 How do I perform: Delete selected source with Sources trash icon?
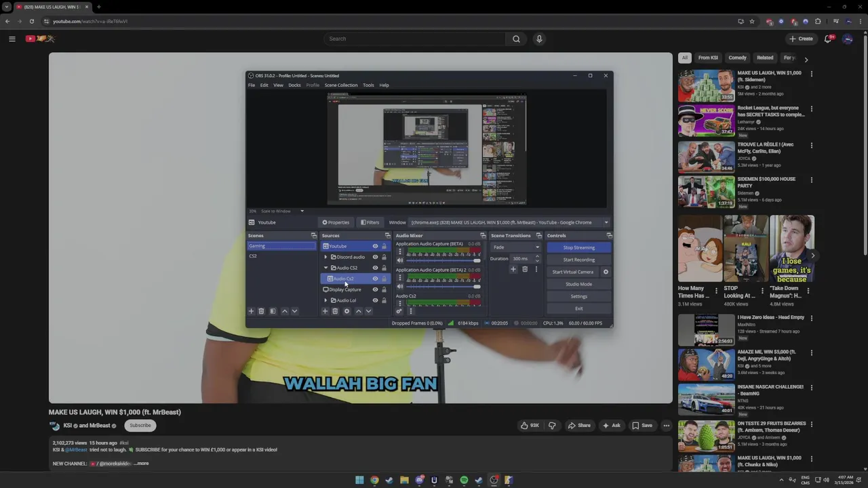[x=335, y=311]
